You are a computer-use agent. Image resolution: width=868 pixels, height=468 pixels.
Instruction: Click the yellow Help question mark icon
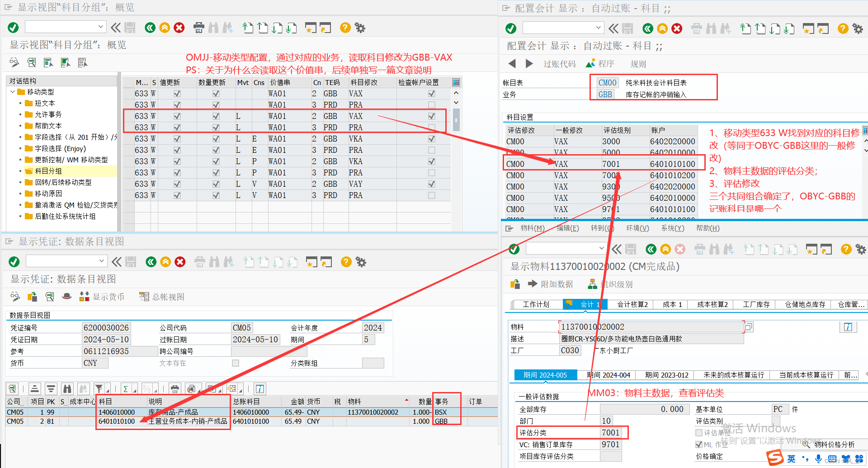[345, 28]
